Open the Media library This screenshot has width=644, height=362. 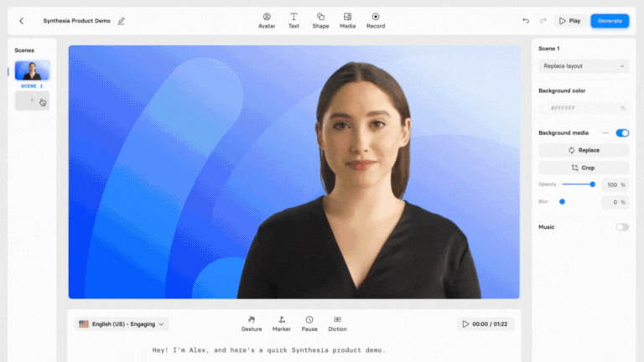(347, 20)
